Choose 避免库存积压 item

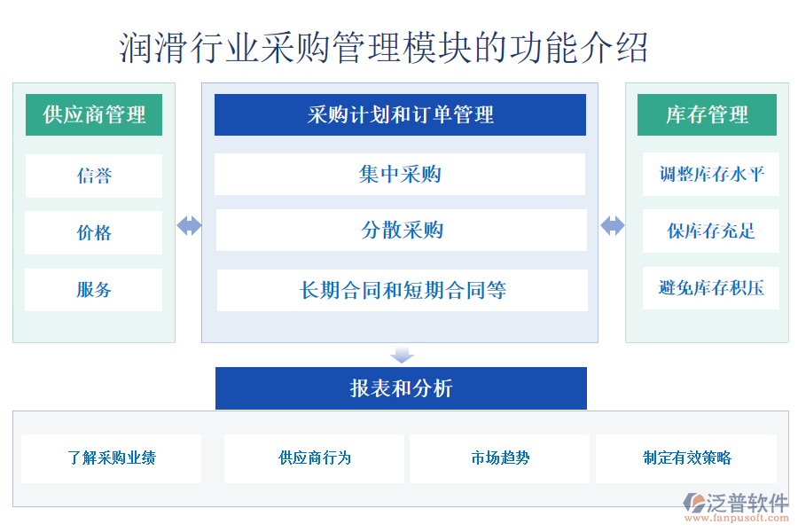[x=711, y=288]
